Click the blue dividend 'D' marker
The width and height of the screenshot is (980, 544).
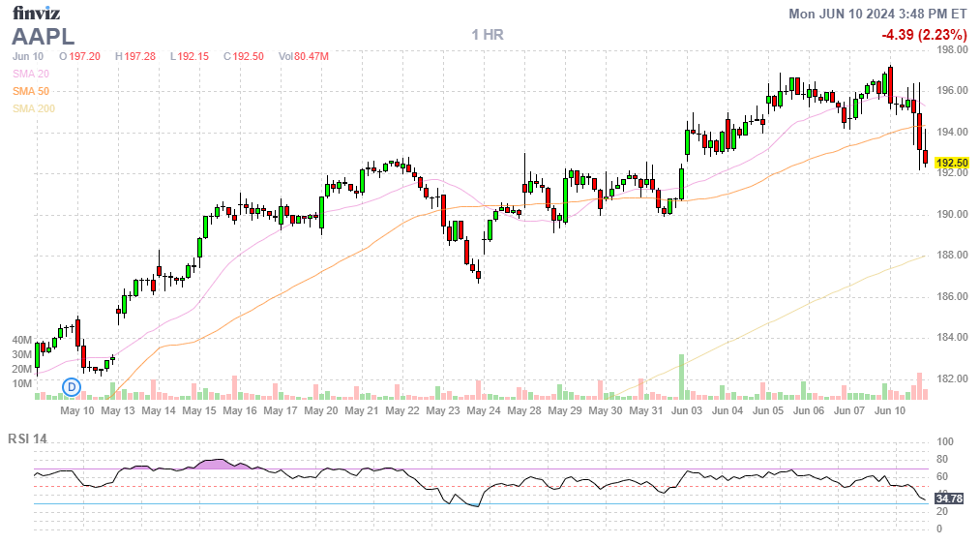click(x=72, y=387)
